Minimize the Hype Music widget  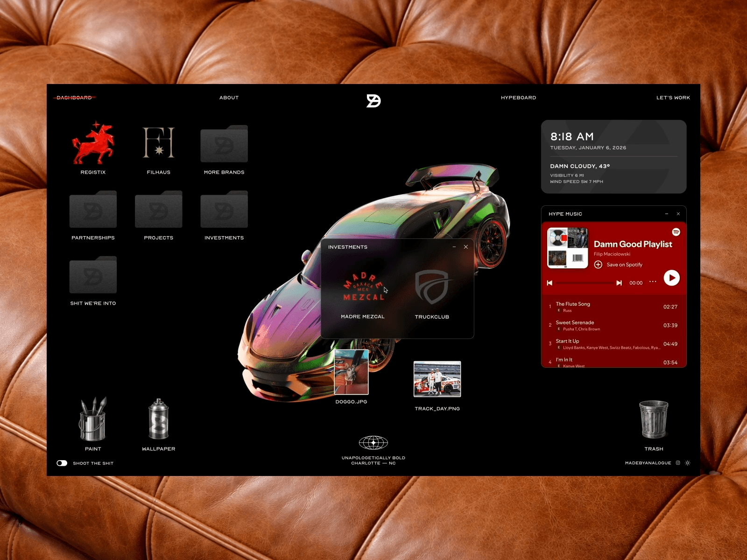pos(667,214)
